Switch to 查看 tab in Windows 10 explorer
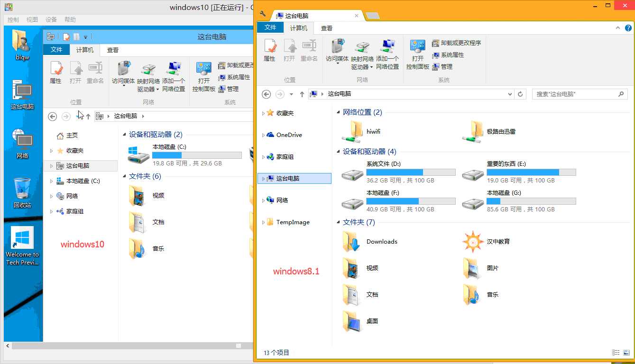635x364 pixels. point(113,50)
